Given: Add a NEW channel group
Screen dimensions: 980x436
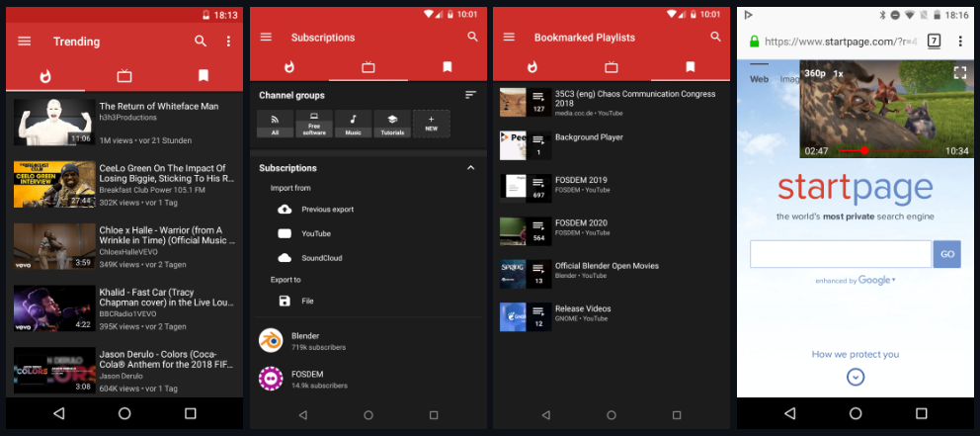Looking at the screenshot, I should coord(431,123).
